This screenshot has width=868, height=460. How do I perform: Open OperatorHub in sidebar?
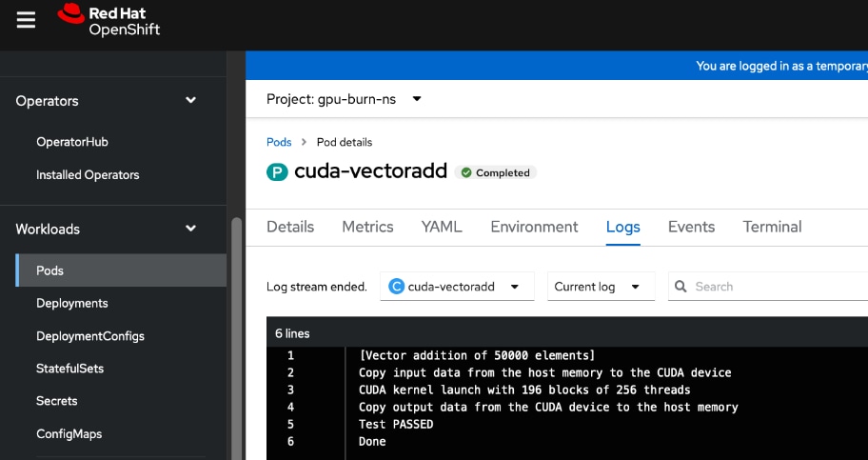[72, 142]
